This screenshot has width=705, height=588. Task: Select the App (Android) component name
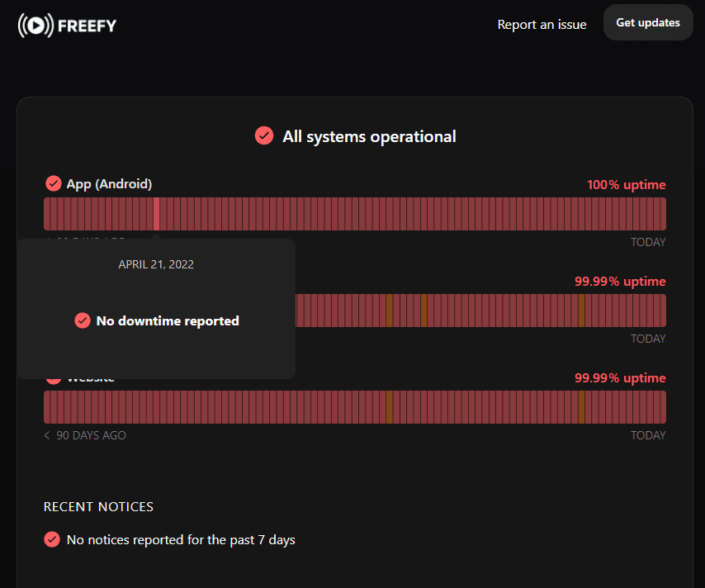(x=109, y=184)
